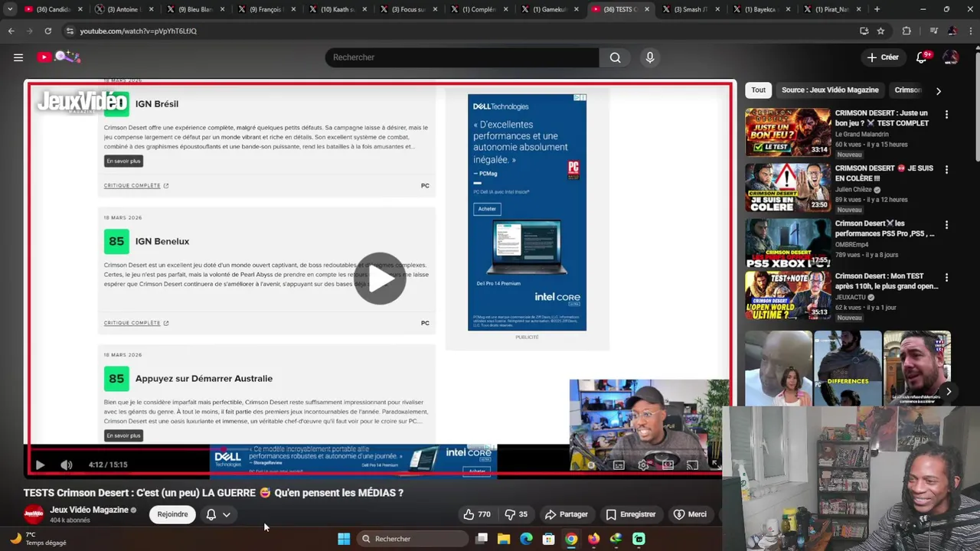Click the Partager share button
Screen dimensions: 980x551
pyautogui.click(x=567, y=514)
